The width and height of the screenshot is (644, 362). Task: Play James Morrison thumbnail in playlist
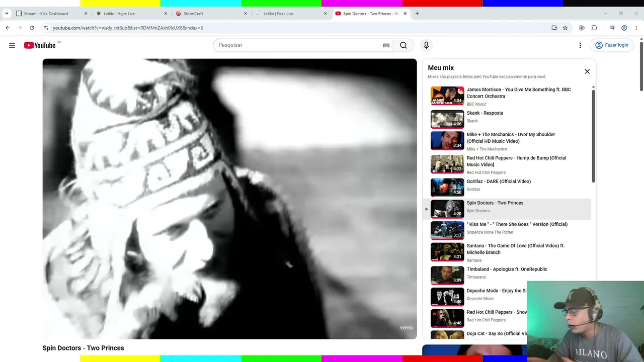tap(447, 96)
